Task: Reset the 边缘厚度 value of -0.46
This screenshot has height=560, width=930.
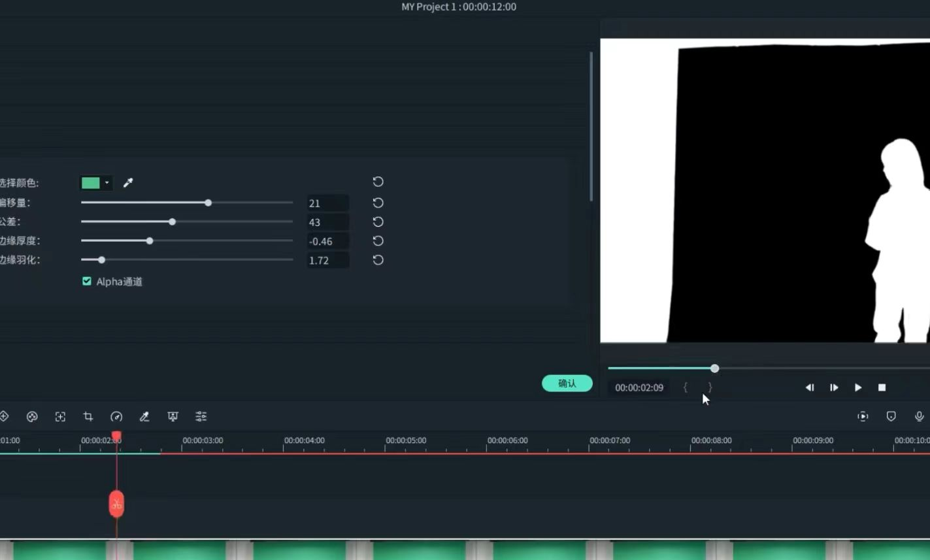Action: tap(378, 240)
